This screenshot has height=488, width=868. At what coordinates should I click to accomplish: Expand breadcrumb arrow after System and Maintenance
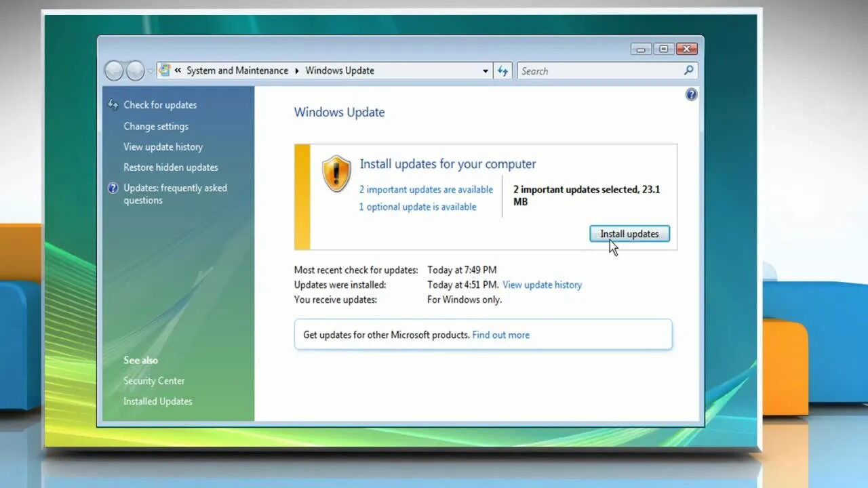point(297,70)
